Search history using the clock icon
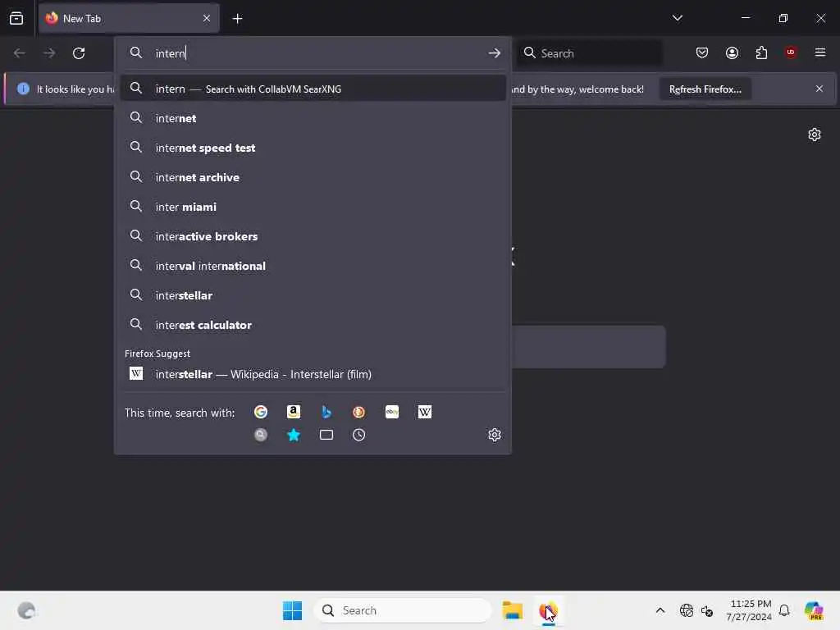This screenshot has width=840, height=630. click(359, 435)
